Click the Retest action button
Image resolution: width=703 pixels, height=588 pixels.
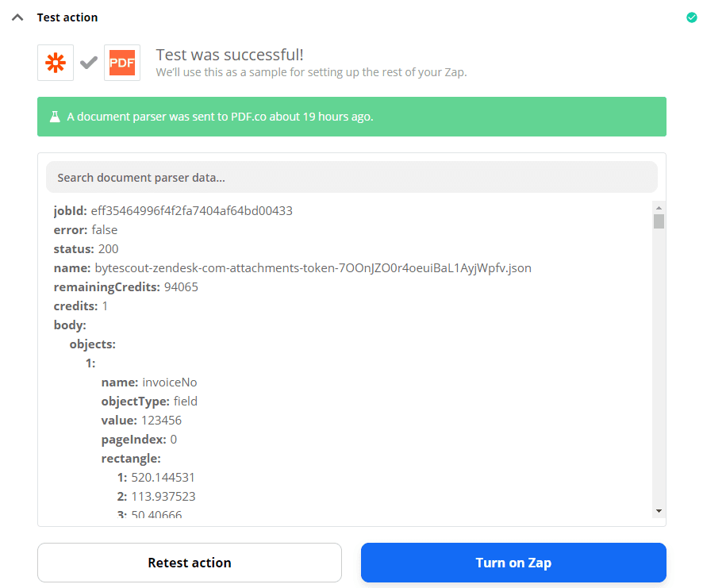coord(189,562)
